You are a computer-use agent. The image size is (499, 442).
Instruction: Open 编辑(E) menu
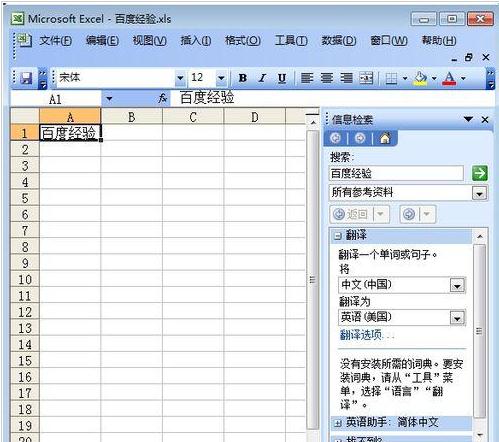[x=102, y=41]
